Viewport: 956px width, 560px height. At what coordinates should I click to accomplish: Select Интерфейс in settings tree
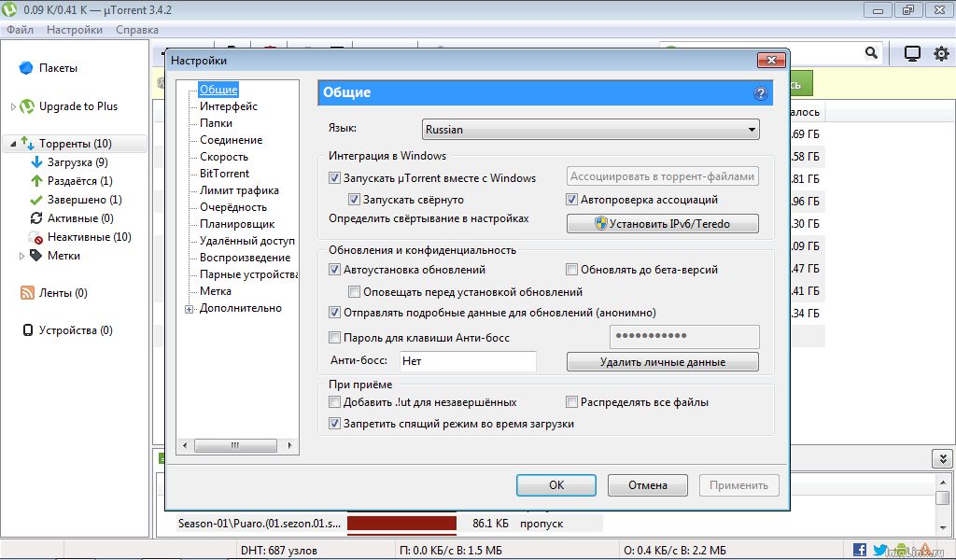pos(229,106)
